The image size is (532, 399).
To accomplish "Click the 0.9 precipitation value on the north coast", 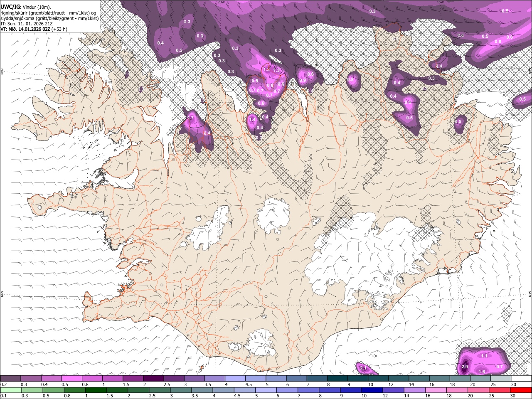I will [303, 81].
